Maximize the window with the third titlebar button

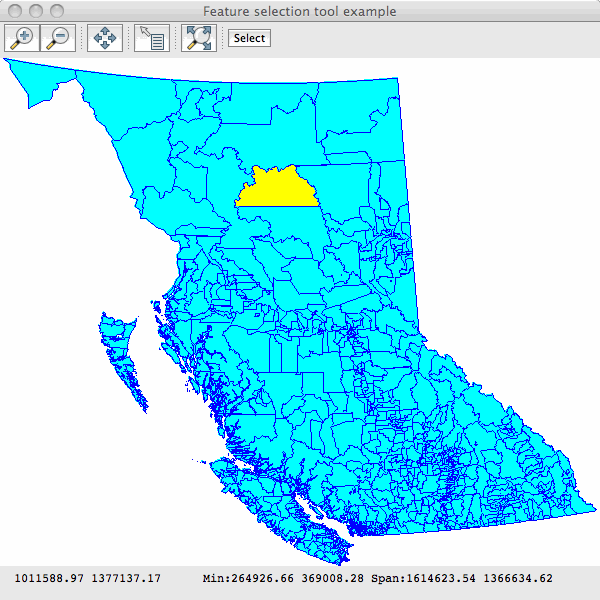tap(57, 11)
